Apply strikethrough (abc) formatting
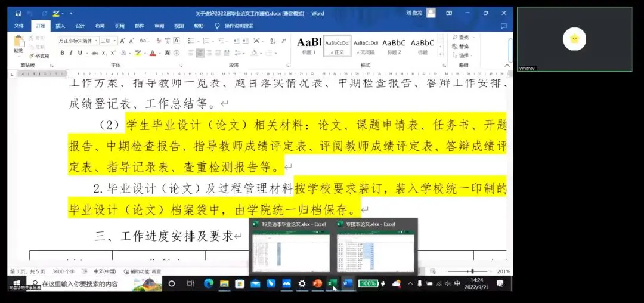Screen dimensions: 644x303 click(95, 53)
